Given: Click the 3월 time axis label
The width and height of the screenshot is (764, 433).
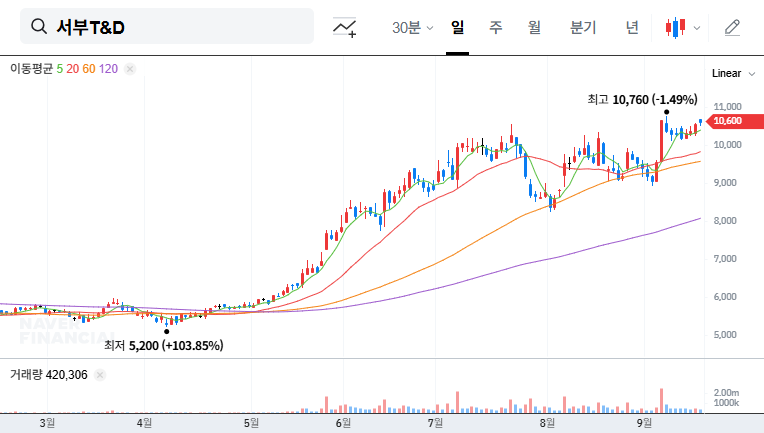Looking at the screenshot, I should (x=47, y=423).
